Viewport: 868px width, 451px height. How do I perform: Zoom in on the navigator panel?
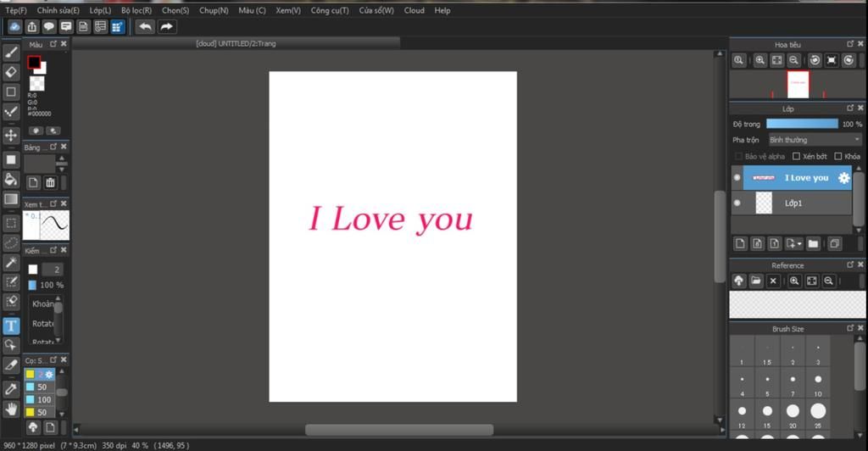(x=760, y=60)
